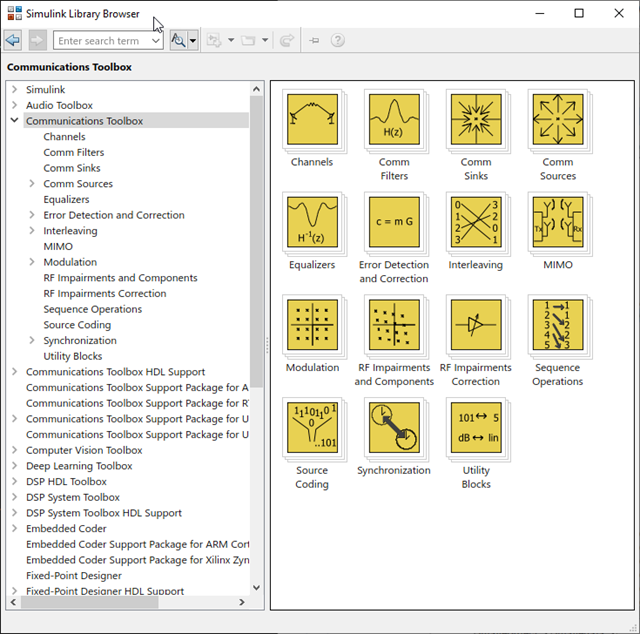Select DSP System Toolbox tree item
Image resolution: width=640 pixels, height=634 pixels.
click(x=73, y=497)
